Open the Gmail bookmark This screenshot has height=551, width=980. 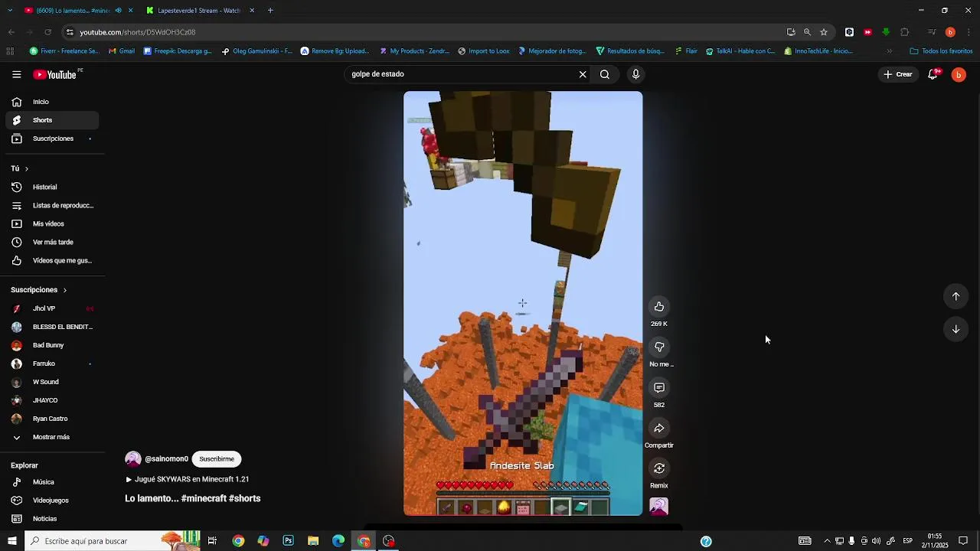122,51
